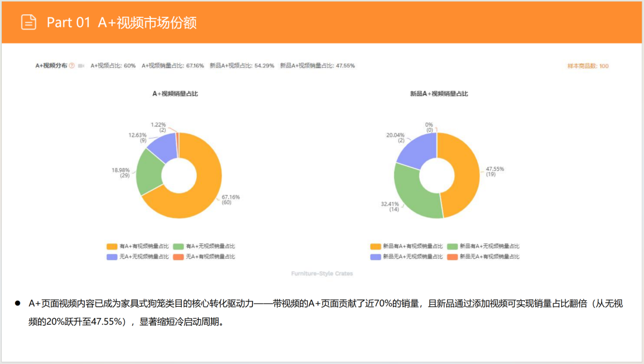Click the '12.63% (9)' data label
644x364 pixels.
(138, 138)
